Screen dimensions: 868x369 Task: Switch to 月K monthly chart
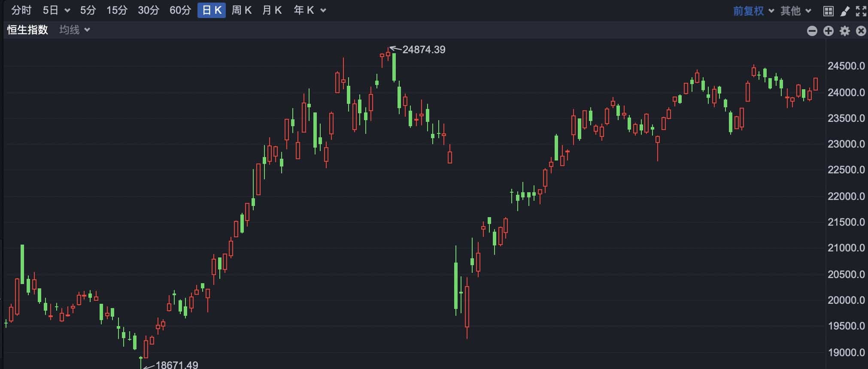(272, 10)
